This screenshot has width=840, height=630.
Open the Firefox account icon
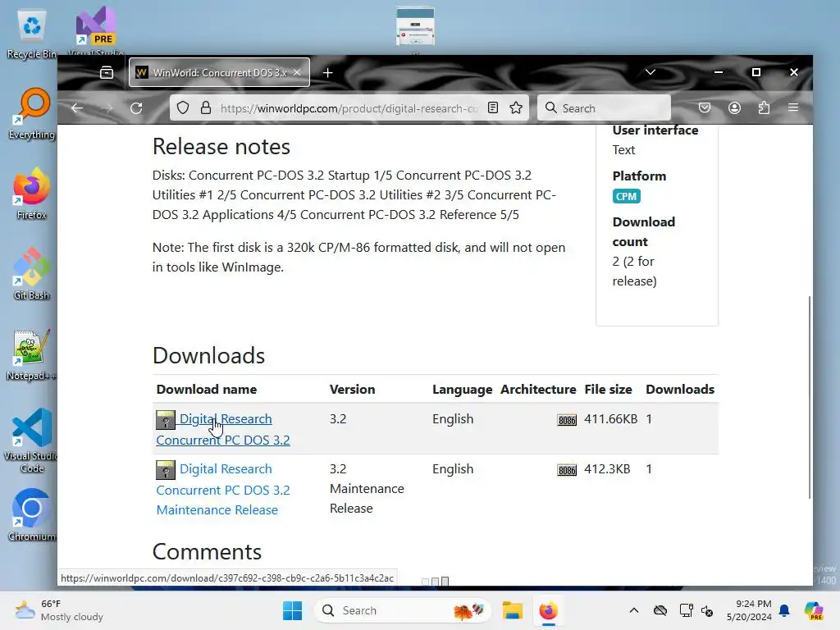pyautogui.click(x=734, y=108)
